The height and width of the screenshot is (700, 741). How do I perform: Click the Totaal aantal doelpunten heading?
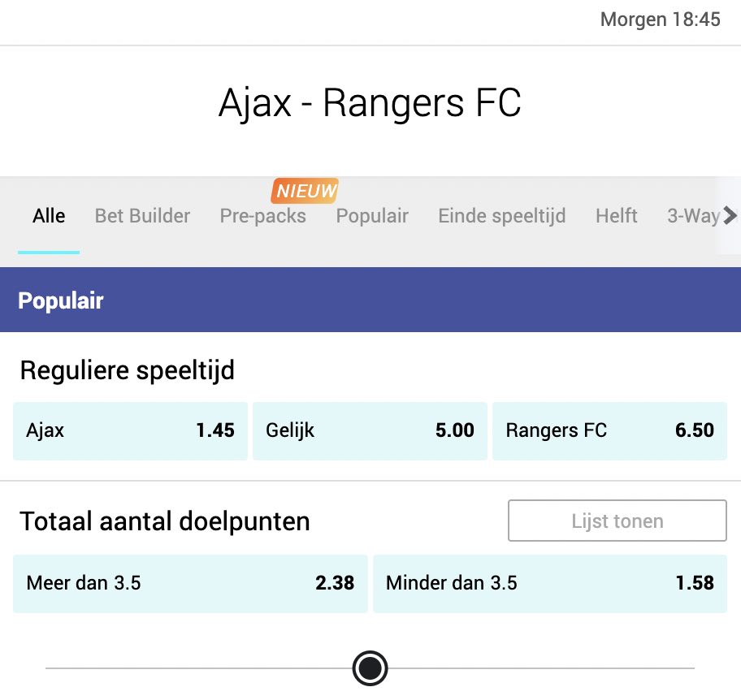point(165,521)
